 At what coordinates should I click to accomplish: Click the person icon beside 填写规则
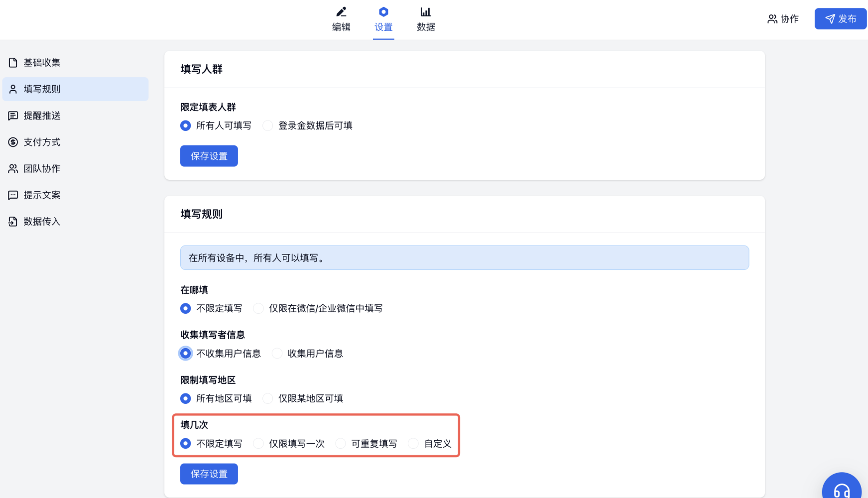click(x=13, y=89)
